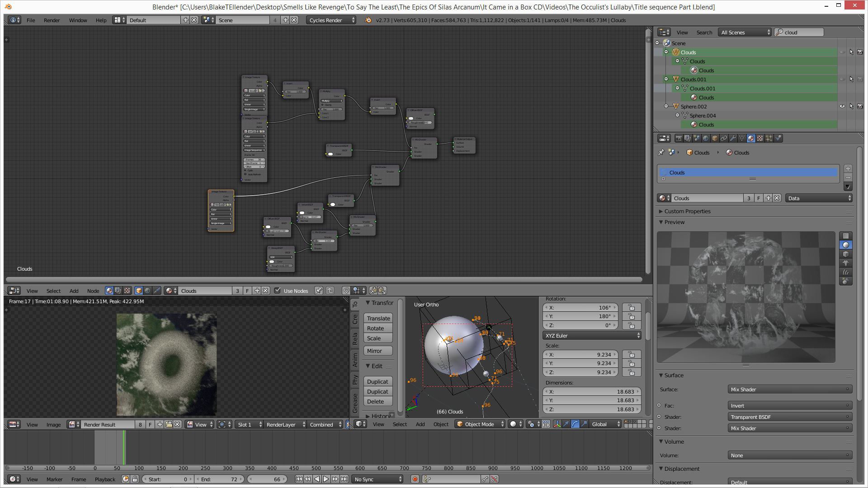Click the Delete tool button
This screenshot has width=868, height=488.
378,401
